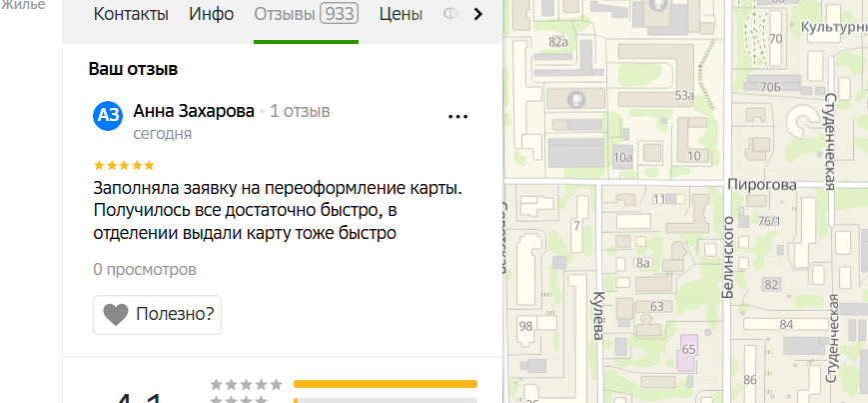Click building 98 on the map
Viewport: 868px width, 403px height.
pyautogui.click(x=525, y=326)
